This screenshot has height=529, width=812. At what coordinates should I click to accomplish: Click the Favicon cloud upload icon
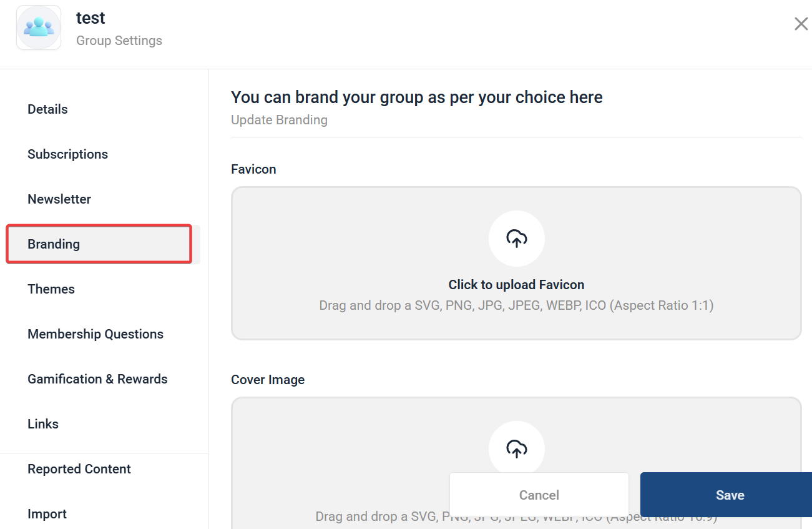click(516, 239)
